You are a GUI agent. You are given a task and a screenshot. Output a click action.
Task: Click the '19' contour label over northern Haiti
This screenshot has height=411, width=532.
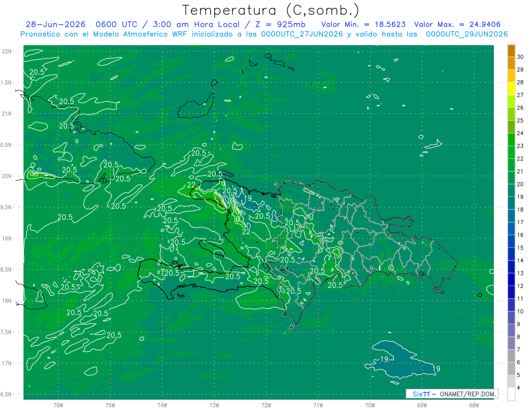click(248, 199)
